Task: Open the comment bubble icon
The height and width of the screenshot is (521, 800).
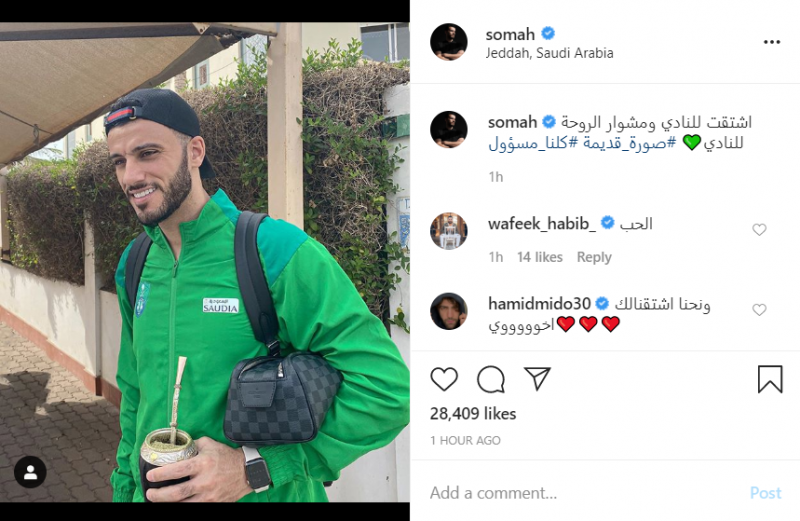Action: tap(491, 379)
